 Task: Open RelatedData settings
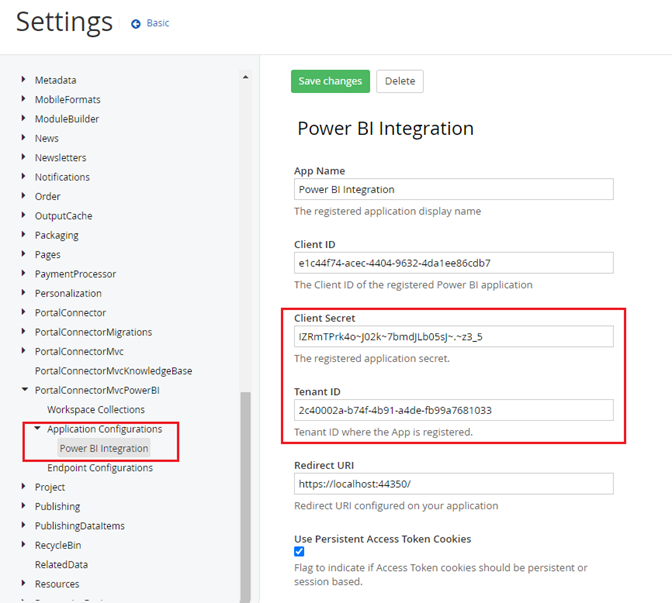pos(61,564)
